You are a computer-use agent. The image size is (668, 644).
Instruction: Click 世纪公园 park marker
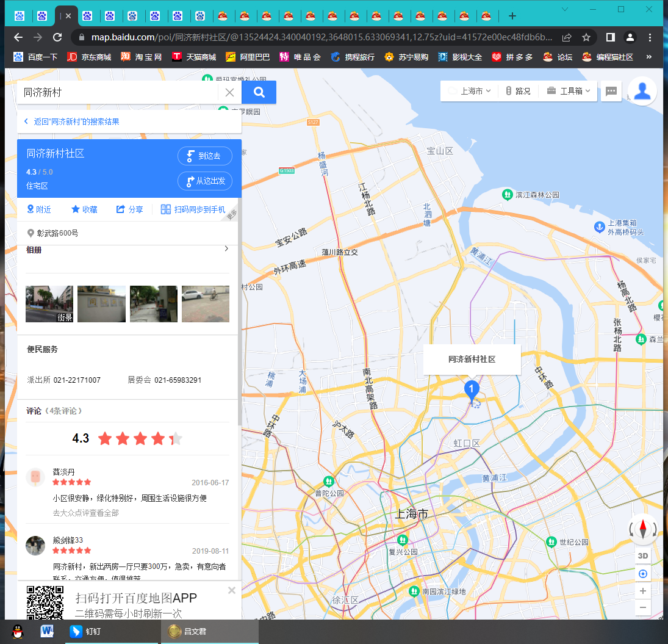coord(551,541)
